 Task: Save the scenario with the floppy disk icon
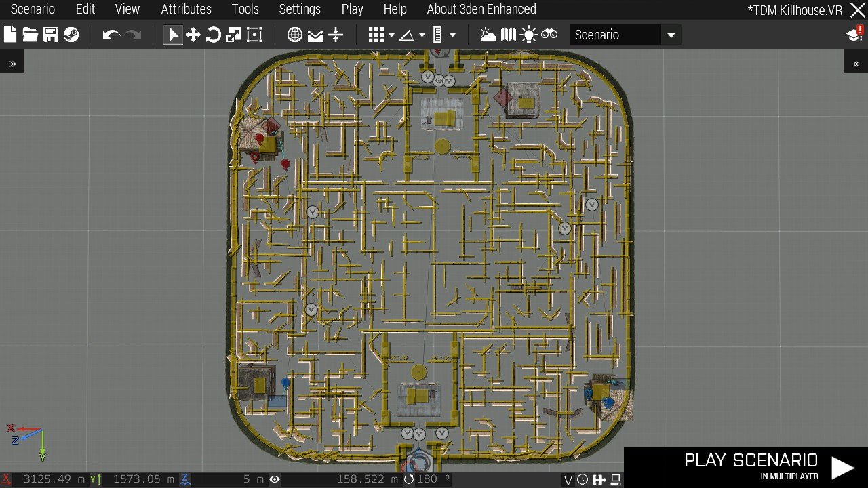(51, 35)
